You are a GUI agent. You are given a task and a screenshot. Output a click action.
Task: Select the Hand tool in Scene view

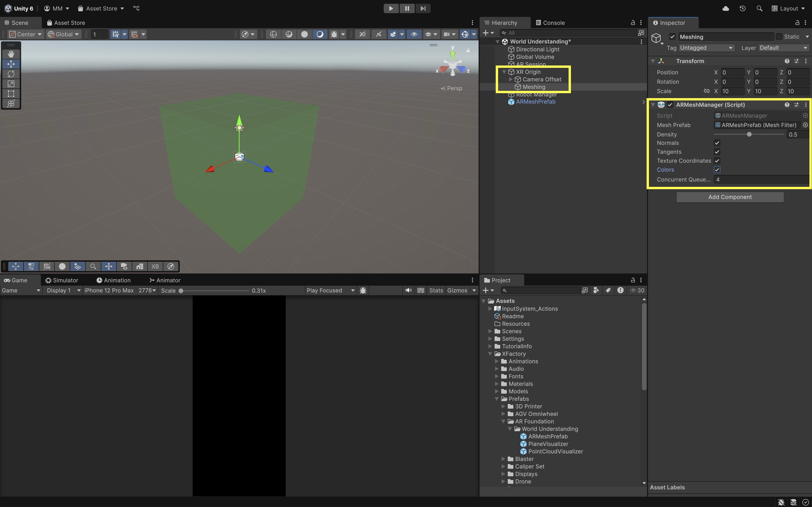click(11, 54)
